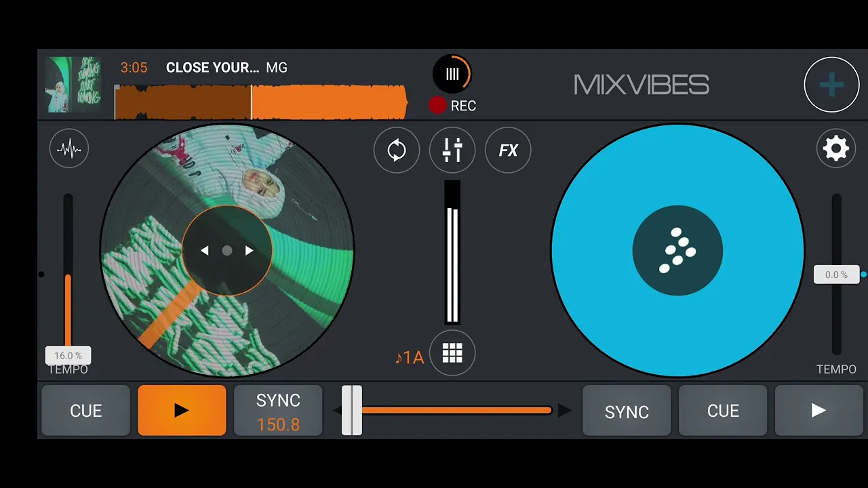Click the artist name MG

[x=277, y=68]
